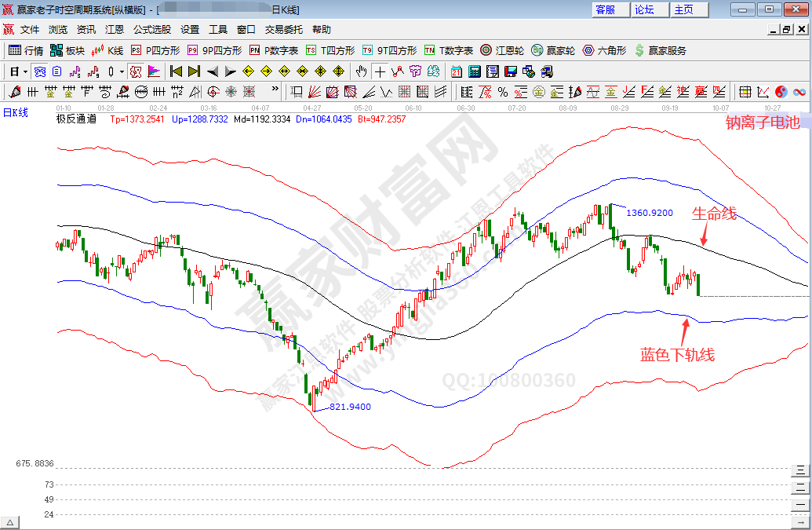
Task: Open the 公式选股 menu
Action: pos(151,29)
